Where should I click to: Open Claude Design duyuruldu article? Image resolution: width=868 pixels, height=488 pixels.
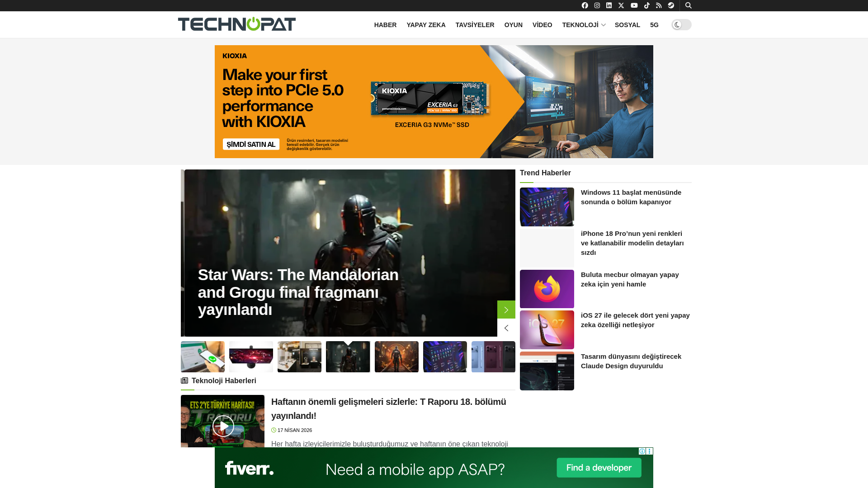631,361
